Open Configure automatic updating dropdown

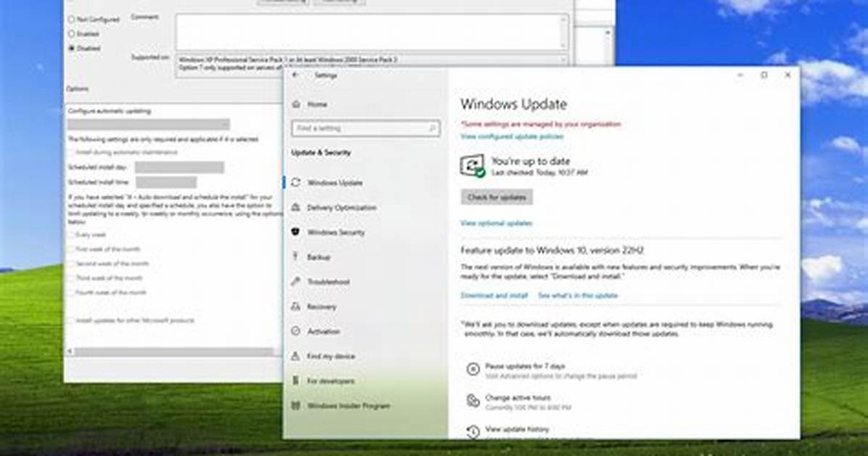(148, 125)
